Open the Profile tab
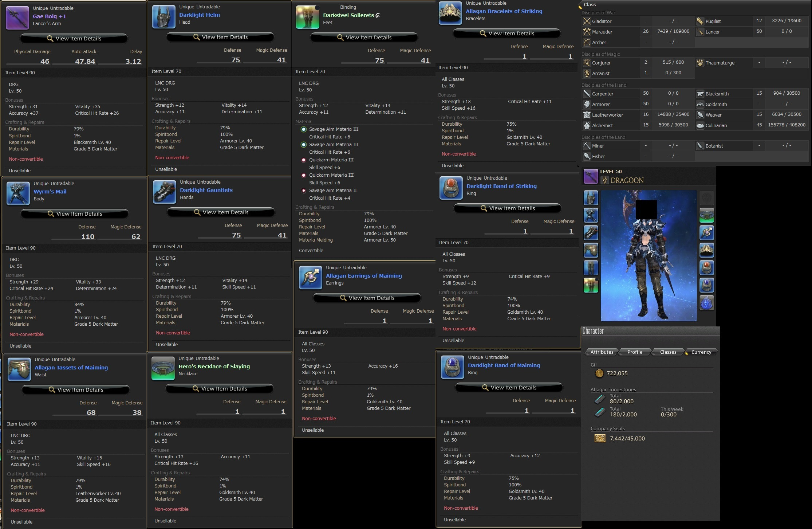812x529 pixels. [635, 352]
